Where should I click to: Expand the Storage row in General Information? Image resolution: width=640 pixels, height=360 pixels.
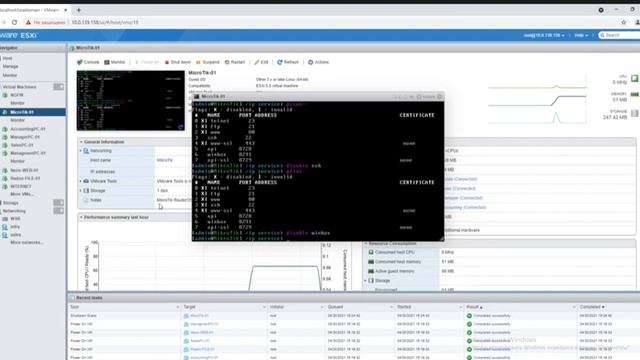click(80, 190)
